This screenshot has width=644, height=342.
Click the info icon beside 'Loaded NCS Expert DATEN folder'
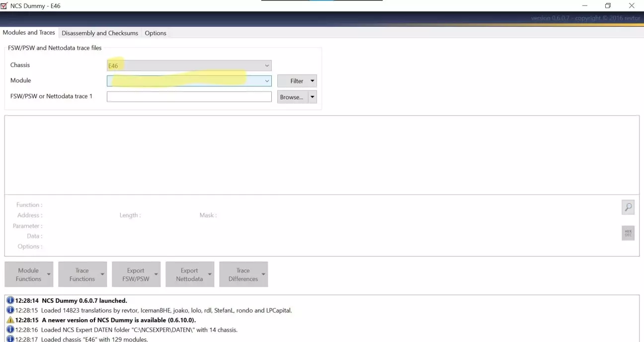(10, 330)
